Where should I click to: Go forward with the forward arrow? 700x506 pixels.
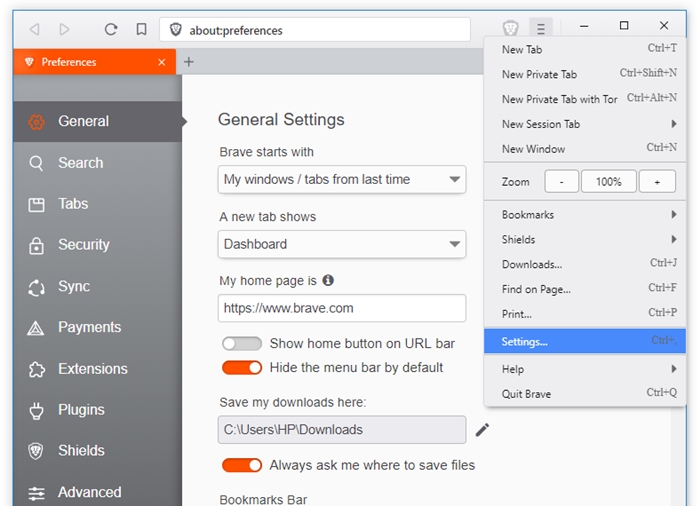(x=64, y=29)
